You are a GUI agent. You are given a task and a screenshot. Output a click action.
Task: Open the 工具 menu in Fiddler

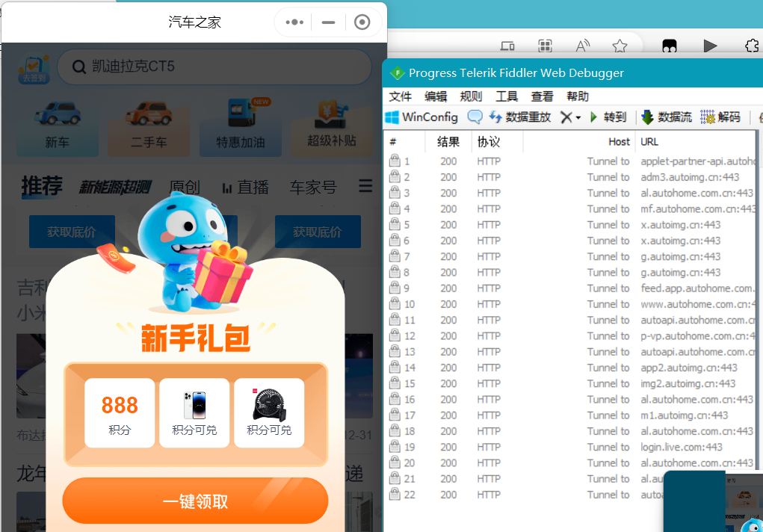(x=507, y=96)
